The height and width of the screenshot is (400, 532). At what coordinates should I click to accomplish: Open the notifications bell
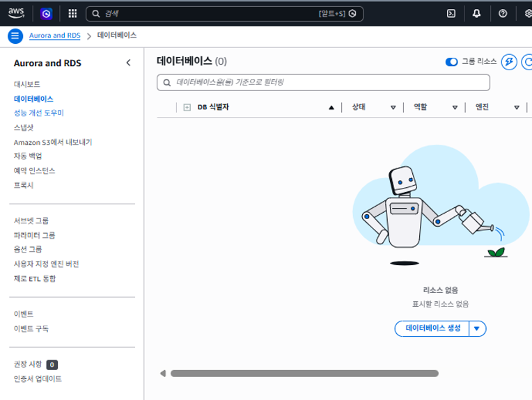click(476, 13)
